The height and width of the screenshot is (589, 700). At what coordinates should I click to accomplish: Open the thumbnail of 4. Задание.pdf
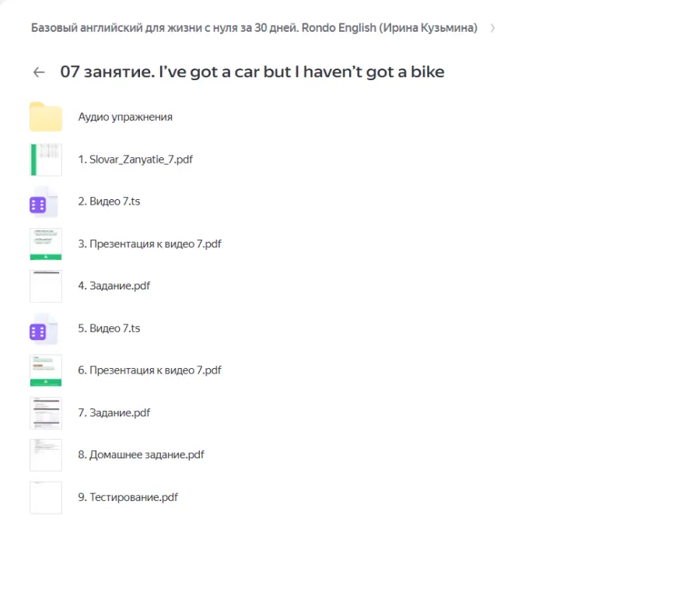(x=46, y=286)
